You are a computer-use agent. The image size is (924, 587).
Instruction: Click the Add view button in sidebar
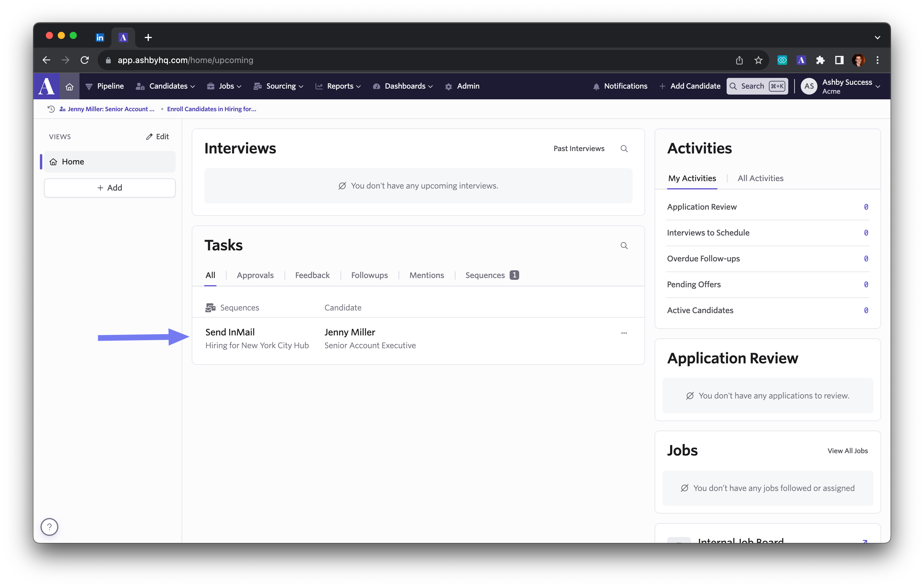coord(110,188)
